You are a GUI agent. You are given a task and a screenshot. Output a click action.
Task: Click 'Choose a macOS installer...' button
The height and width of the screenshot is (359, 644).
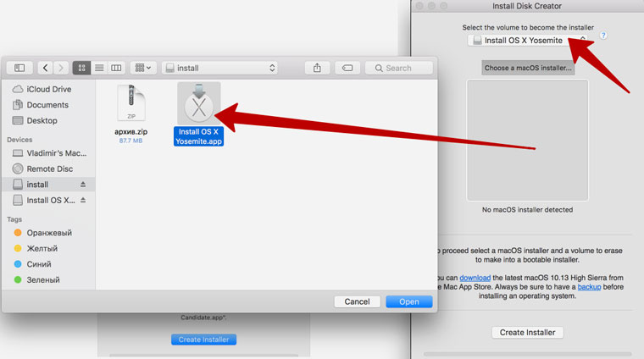click(528, 68)
